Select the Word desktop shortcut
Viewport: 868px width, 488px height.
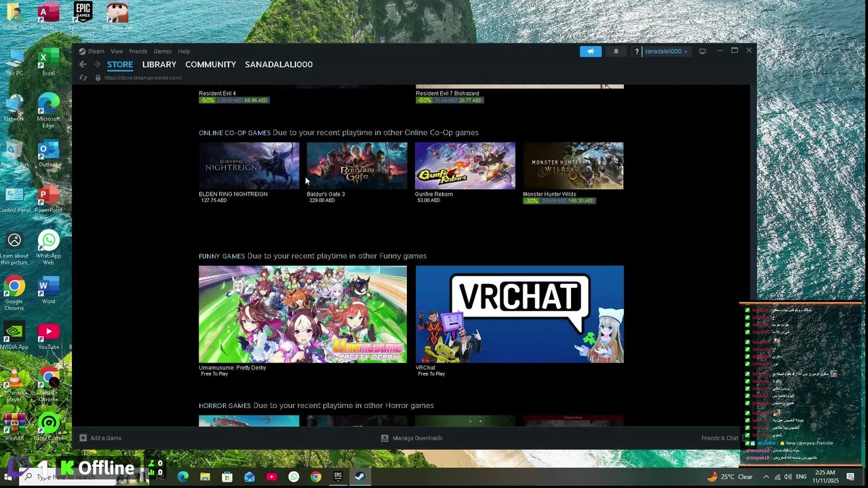(x=48, y=291)
